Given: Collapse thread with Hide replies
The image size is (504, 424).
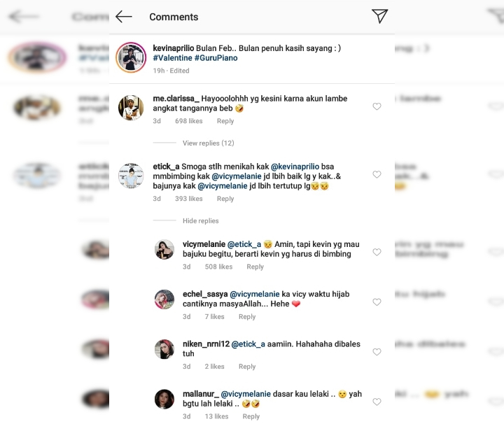Looking at the screenshot, I should point(201,220).
